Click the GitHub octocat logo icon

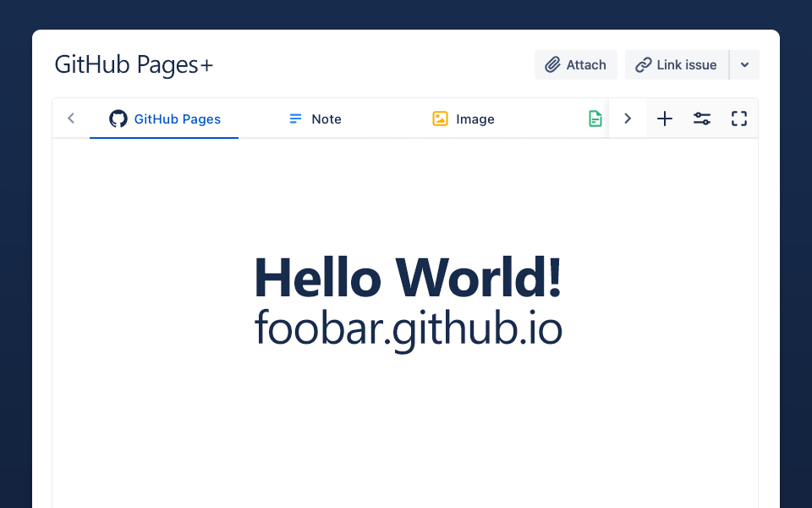point(118,119)
